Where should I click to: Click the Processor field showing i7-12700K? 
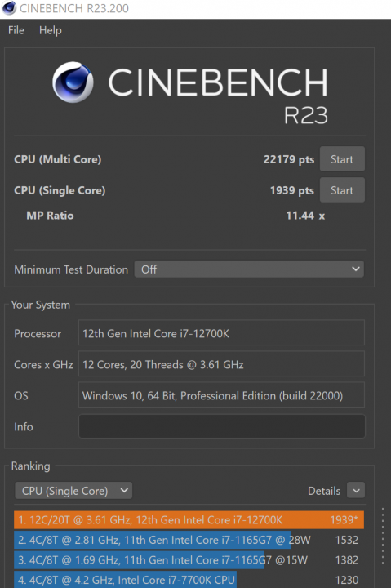pyautogui.click(x=221, y=333)
